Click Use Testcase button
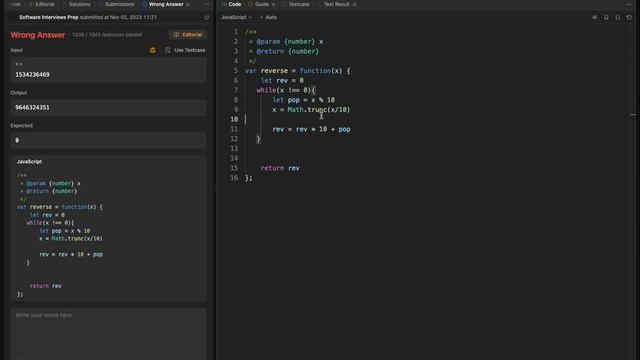Image resolution: width=640 pixels, height=360 pixels. tap(185, 50)
